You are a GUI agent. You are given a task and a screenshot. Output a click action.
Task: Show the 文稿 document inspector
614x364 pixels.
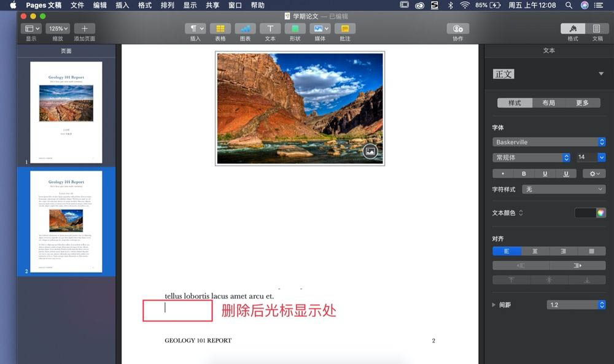(x=597, y=29)
